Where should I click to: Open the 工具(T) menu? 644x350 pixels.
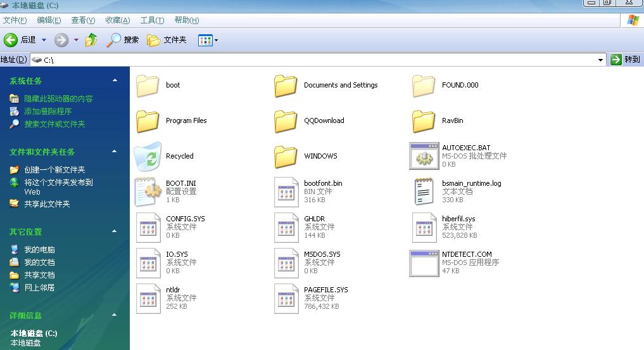click(x=152, y=20)
